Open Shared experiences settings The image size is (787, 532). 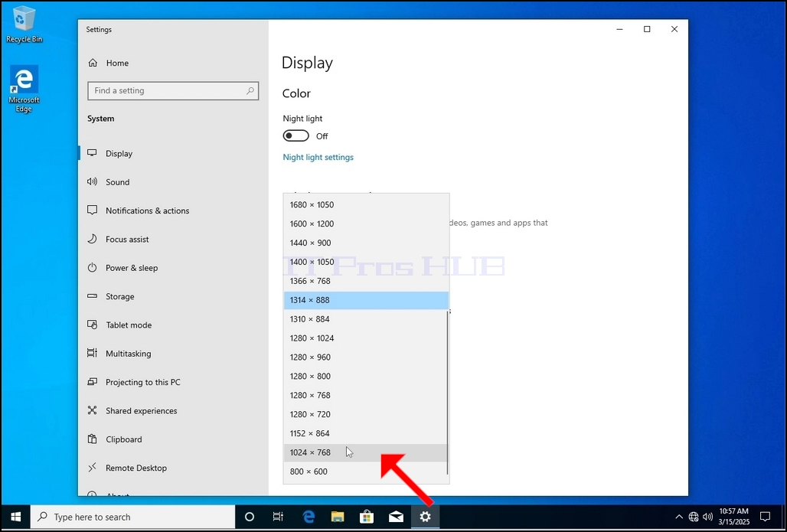click(173, 410)
